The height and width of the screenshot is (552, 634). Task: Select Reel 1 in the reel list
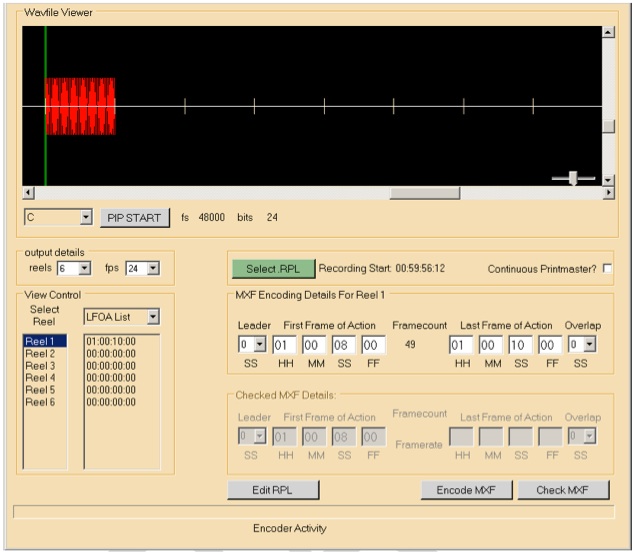(x=40, y=342)
